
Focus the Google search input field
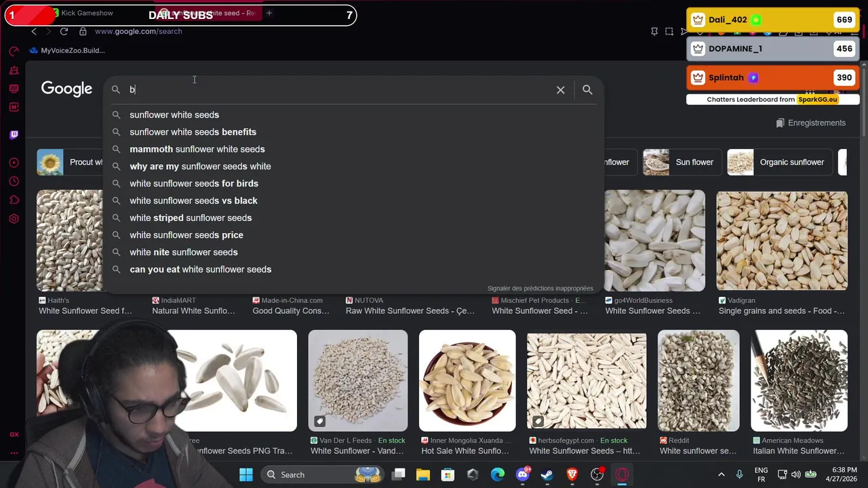click(x=339, y=89)
